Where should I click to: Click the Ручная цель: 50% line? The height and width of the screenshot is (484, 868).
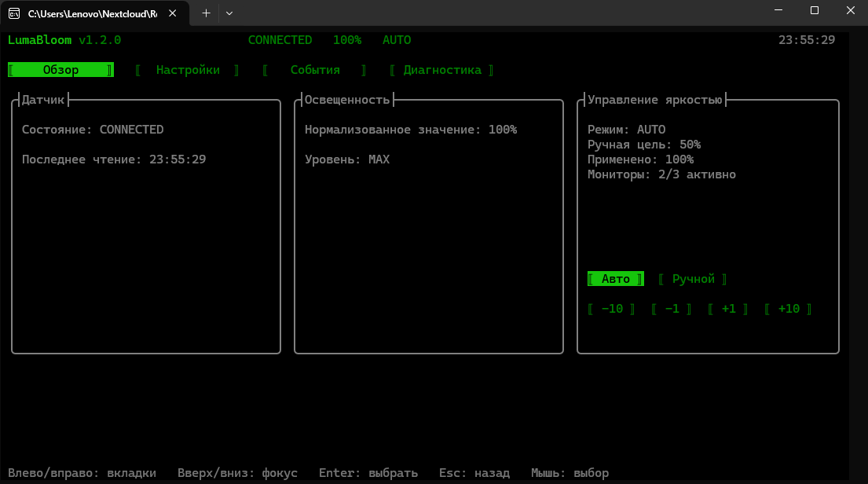click(644, 145)
